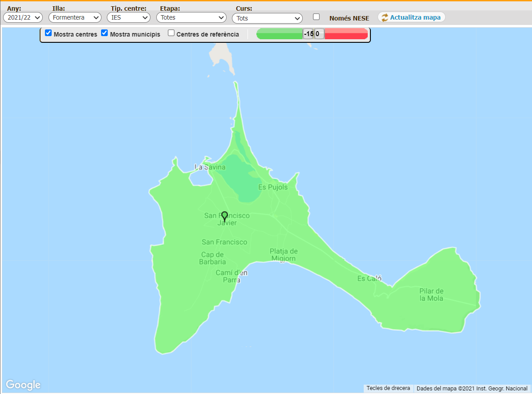Click the Pilar de la Mola map label
Viewport: 532px width, 394px height.
coord(431,295)
